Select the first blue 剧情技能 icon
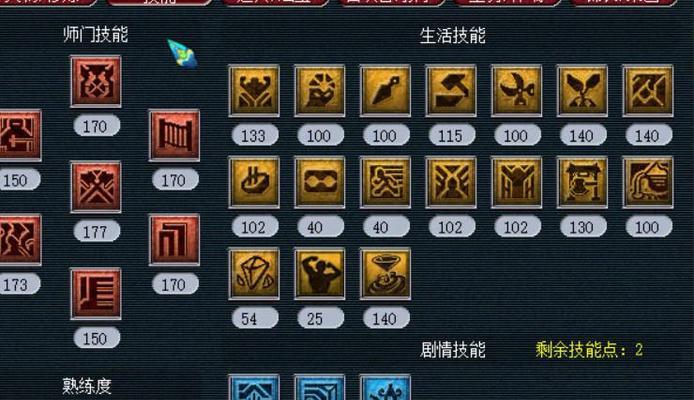 [254, 388]
